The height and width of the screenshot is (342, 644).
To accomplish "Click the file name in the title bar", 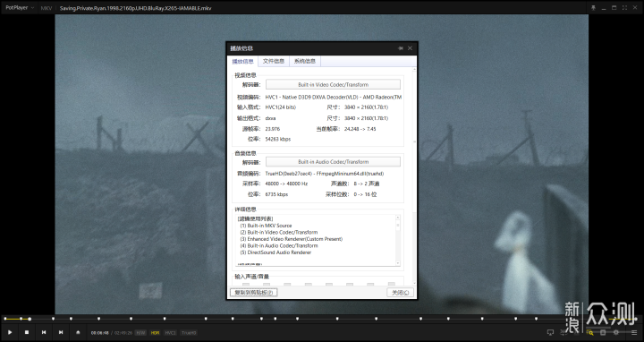I will point(136,8).
